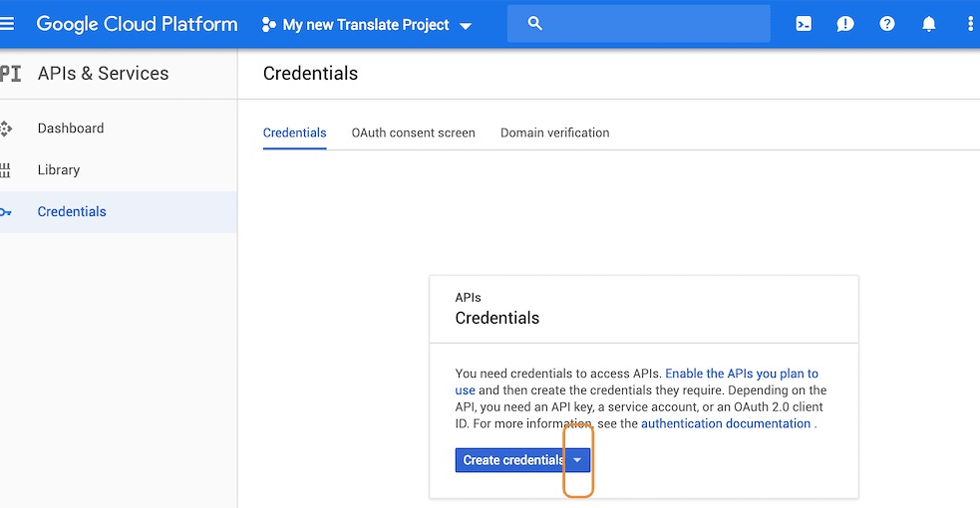Click the Dashboard sidebar icon

coord(6,128)
